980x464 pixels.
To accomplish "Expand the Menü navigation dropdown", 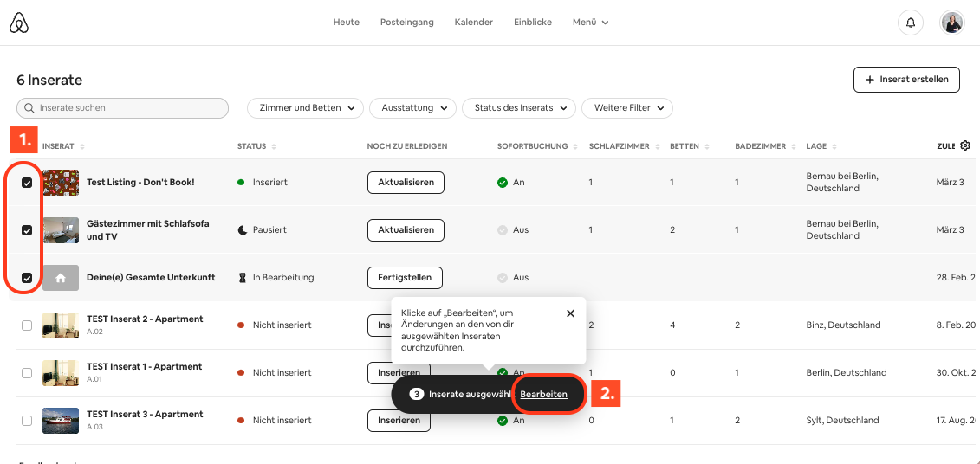I will coord(591,22).
